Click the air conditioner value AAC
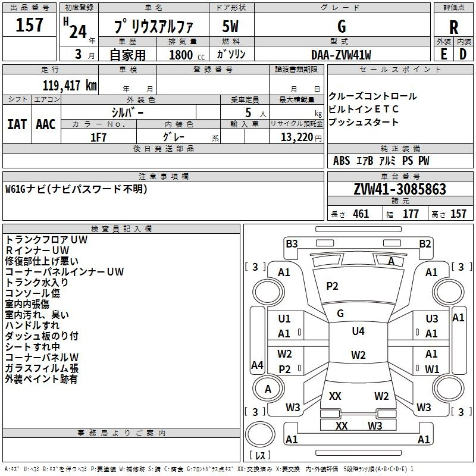The height and width of the screenshot is (476, 476). coord(46,124)
